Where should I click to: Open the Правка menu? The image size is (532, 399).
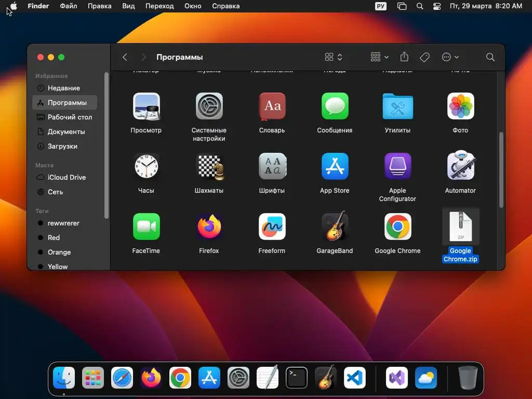[x=99, y=6]
